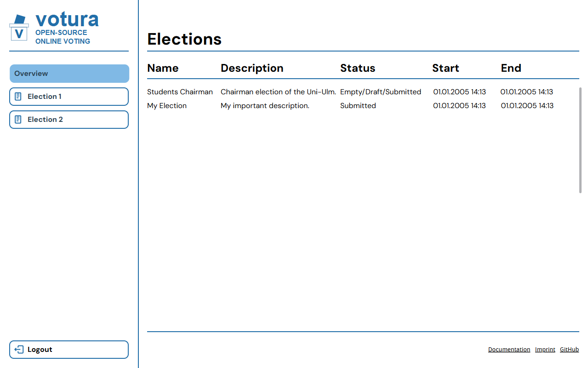Click the logout arrow icon
Image resolution: width=588 pixels, height=368 pixels.
(19, 350)
